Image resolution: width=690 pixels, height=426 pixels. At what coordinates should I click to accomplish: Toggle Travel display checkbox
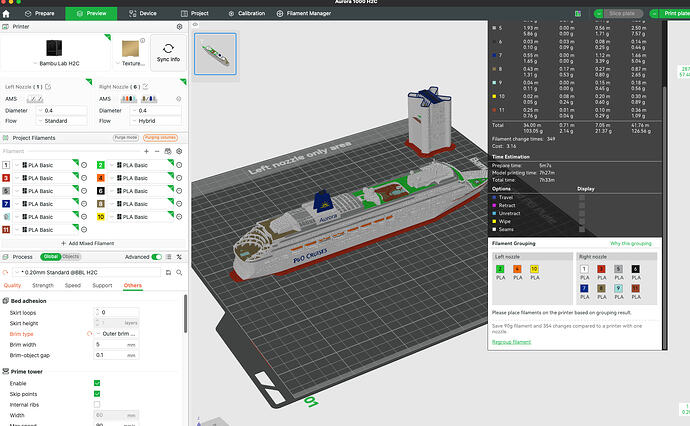pyautogui.click(x=582, y=198)
